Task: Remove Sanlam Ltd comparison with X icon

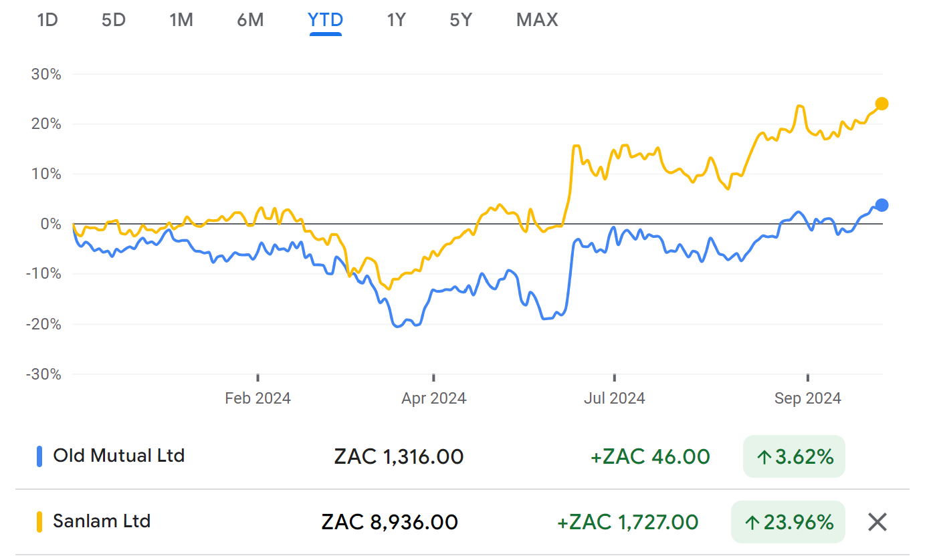Action: pyautogui.click(x=877, y=522)
